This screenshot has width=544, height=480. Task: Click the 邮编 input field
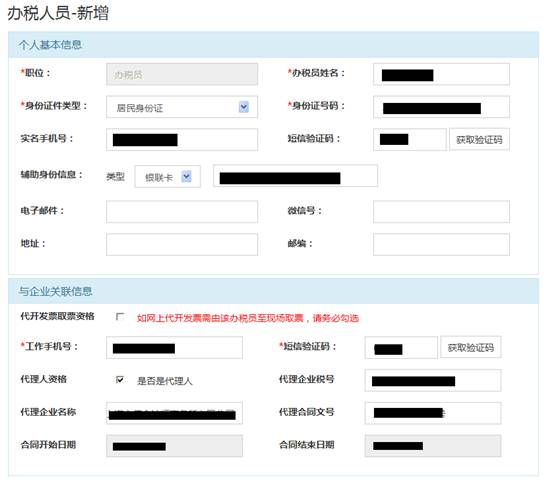[441, 244]
